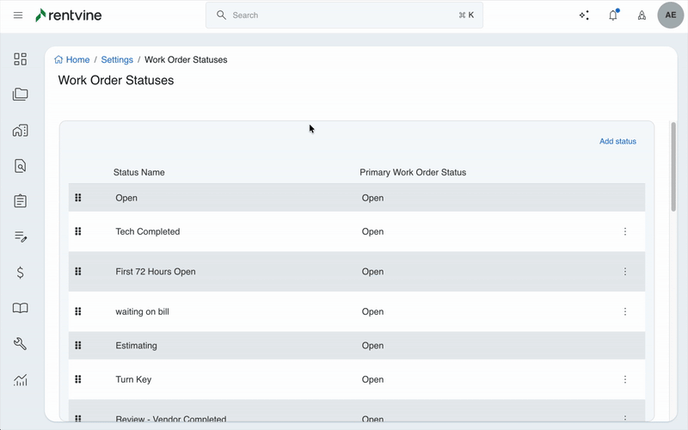Open the AE user avatar menu
This screenshot has height=430, width=688.
click(x=670, y=16)
